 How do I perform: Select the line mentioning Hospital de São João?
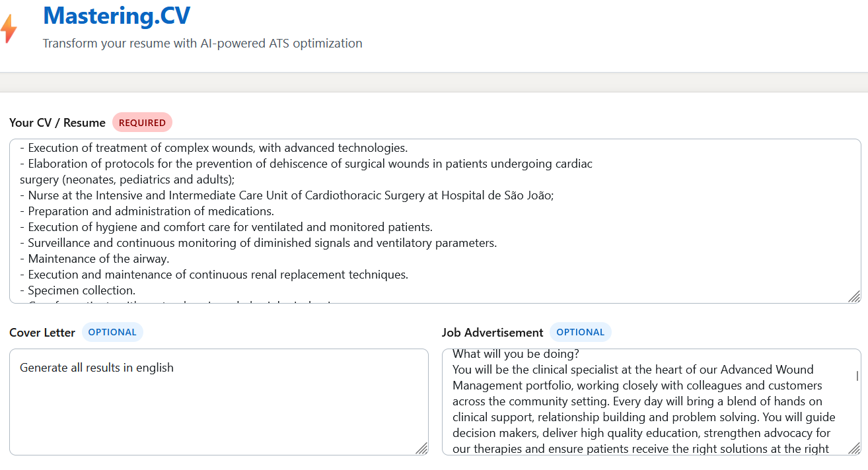coord(287,195)
